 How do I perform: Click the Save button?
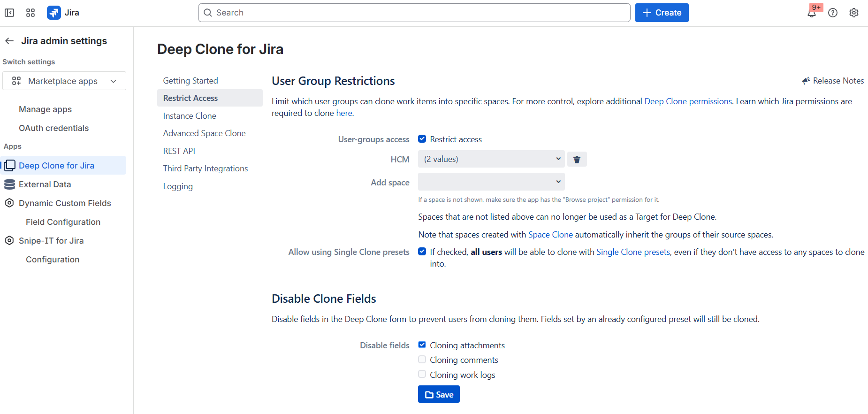439,394
